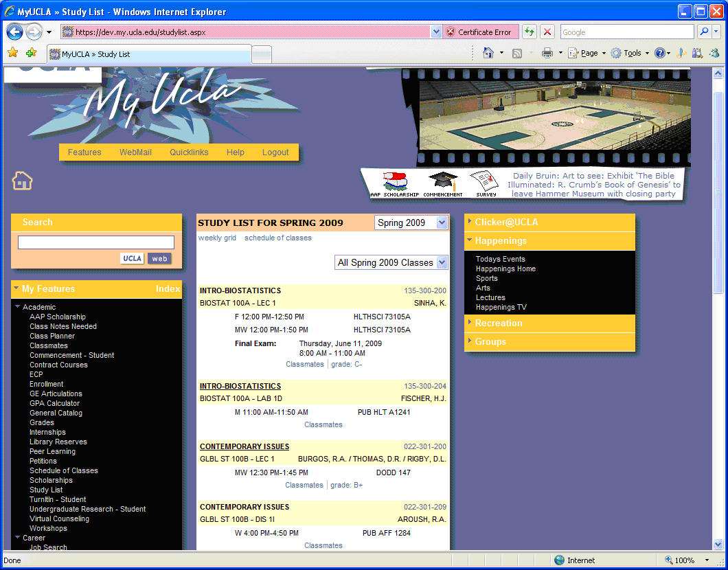Open the AAP Scholarship books icon

pos(394,182)
